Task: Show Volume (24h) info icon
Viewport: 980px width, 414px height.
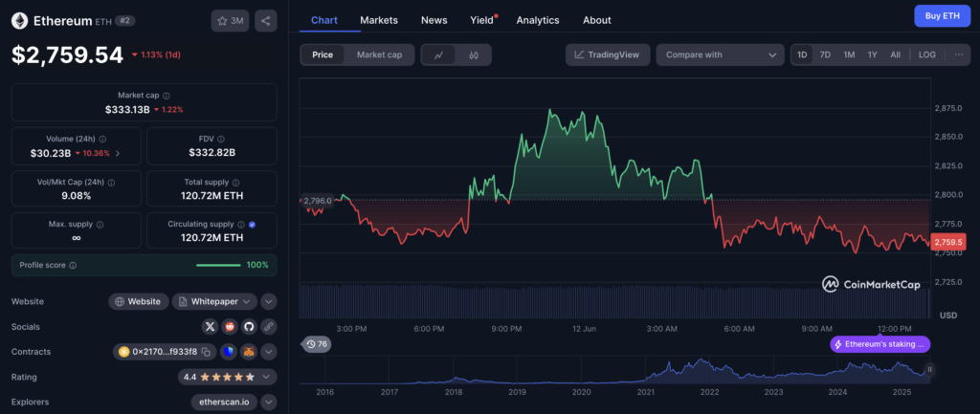Action: click(102, 140)
